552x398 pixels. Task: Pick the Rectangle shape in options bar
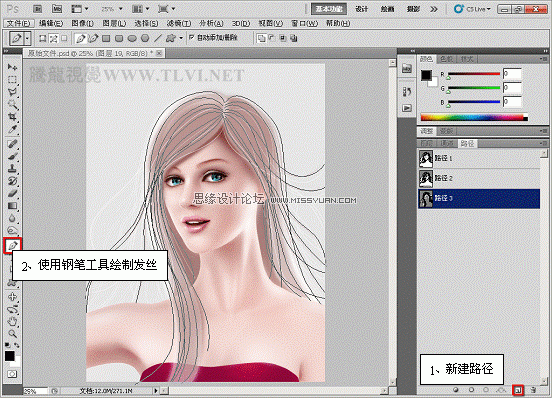point(106,38)
